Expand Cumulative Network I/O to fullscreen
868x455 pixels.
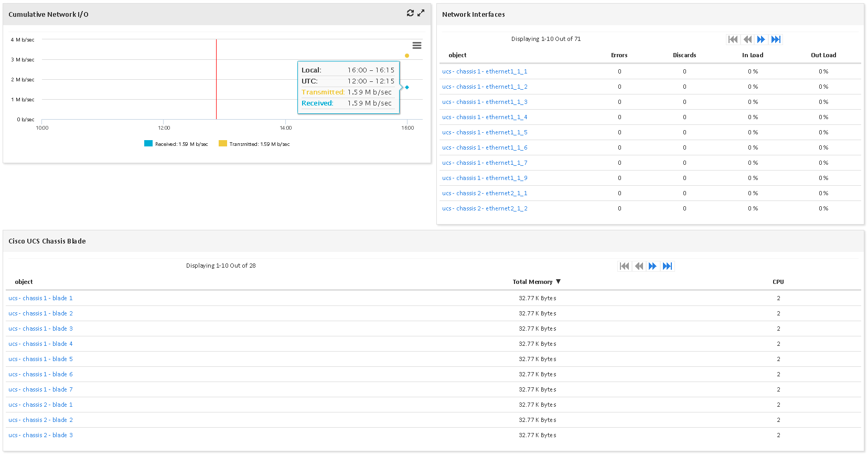point(421,13)
